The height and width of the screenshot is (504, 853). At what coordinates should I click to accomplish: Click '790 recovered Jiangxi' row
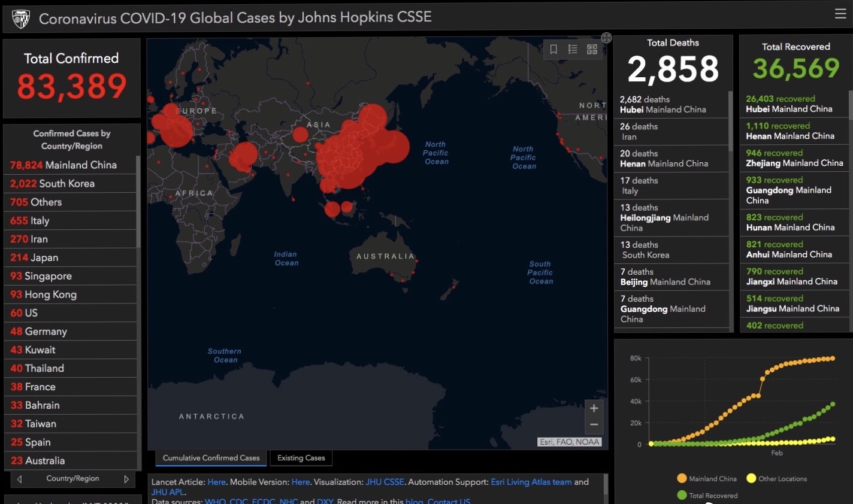795,277
